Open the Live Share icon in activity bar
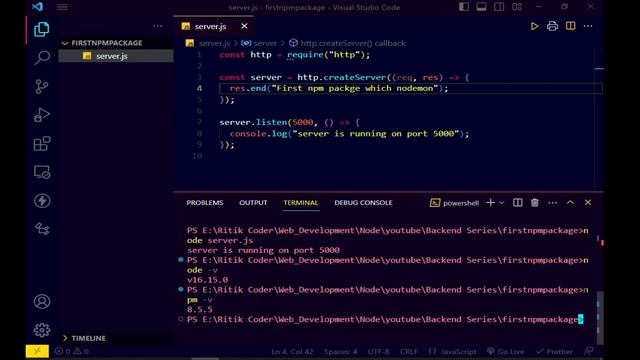The image size is (640, 360). (x=42, y=229)
